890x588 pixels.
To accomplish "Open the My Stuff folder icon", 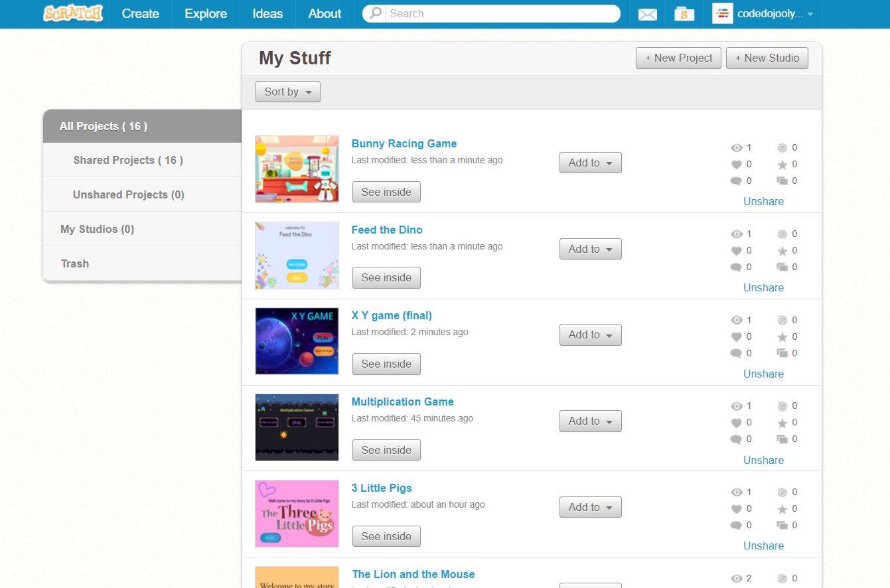I will [684, 13].
